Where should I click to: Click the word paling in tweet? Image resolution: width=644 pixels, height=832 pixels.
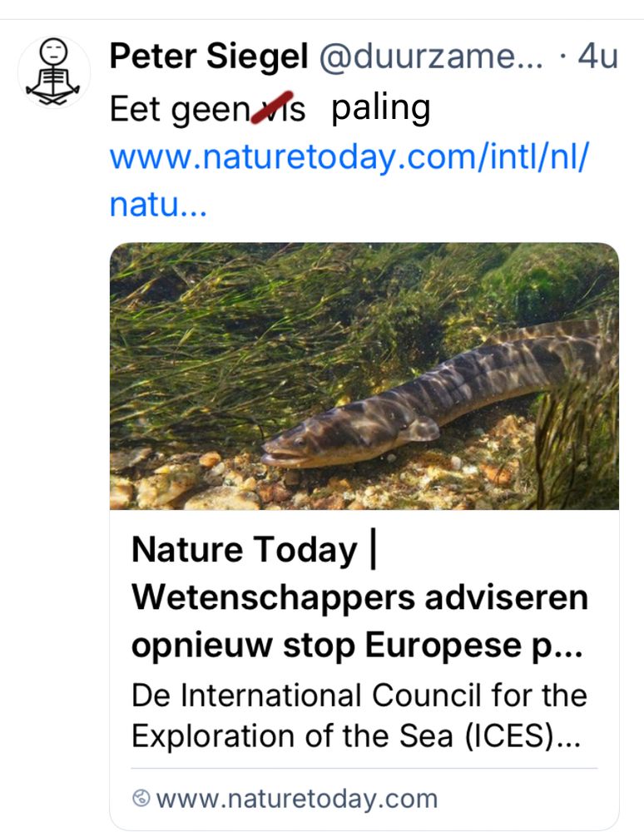pos(380,108)
